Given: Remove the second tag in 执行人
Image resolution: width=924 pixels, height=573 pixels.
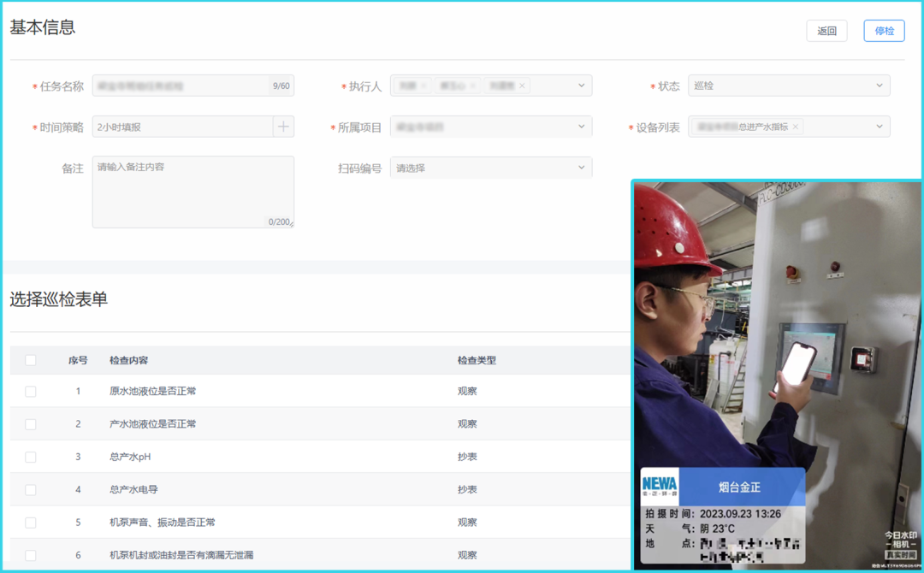Looking at the screenshot, I should tap(472, 86).
